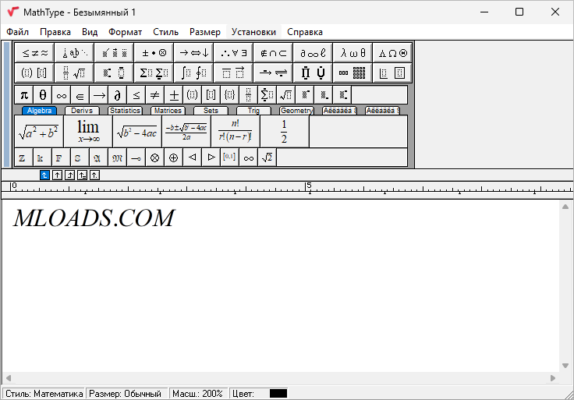Insert the right triangle symbol
This screenshot has height=400, width=574.
click(211, 158)
